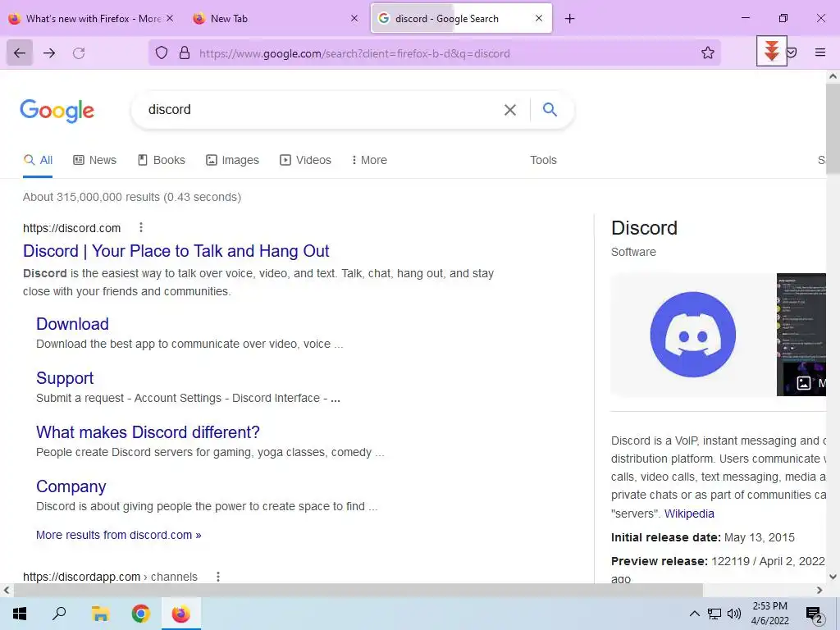Click the About 315,000,000 results text
The height and width of the screenshot is (630, 840).
(x=132, y=197)
